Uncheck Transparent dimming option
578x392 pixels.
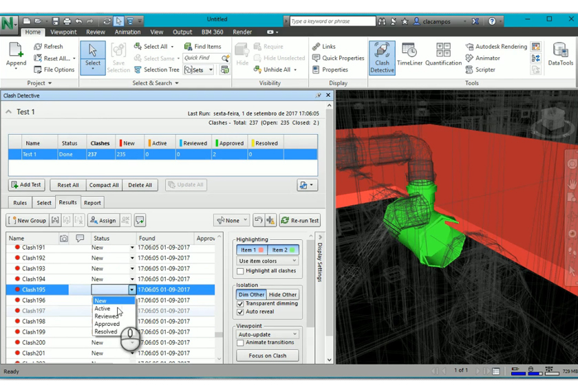pos(241,303)
